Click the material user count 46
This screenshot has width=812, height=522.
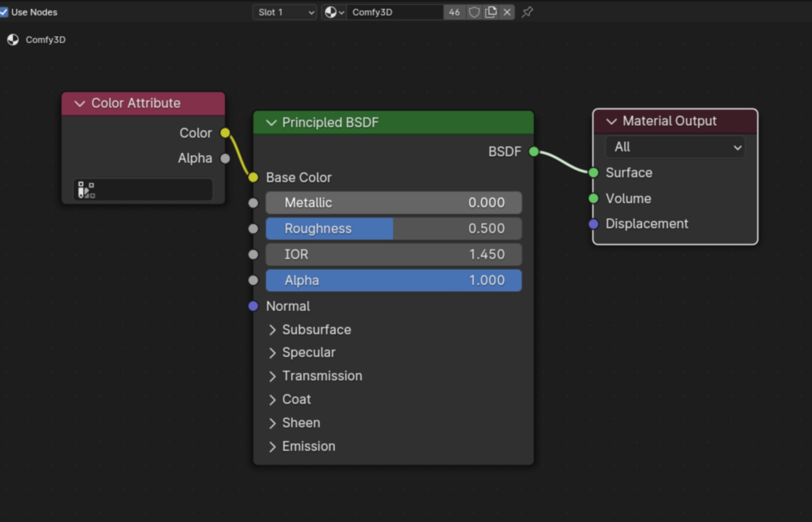(454, 12)
